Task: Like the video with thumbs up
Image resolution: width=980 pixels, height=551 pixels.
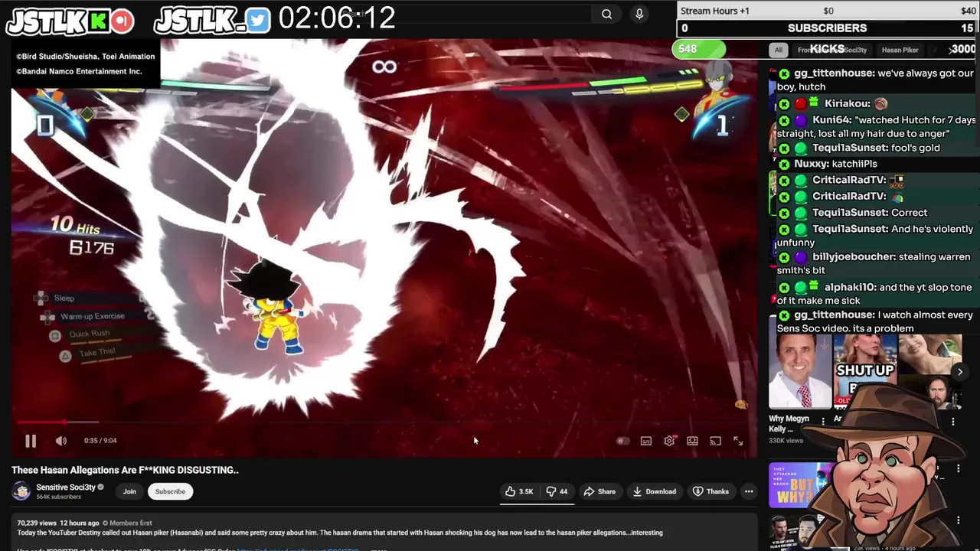Action: [518, 491]
